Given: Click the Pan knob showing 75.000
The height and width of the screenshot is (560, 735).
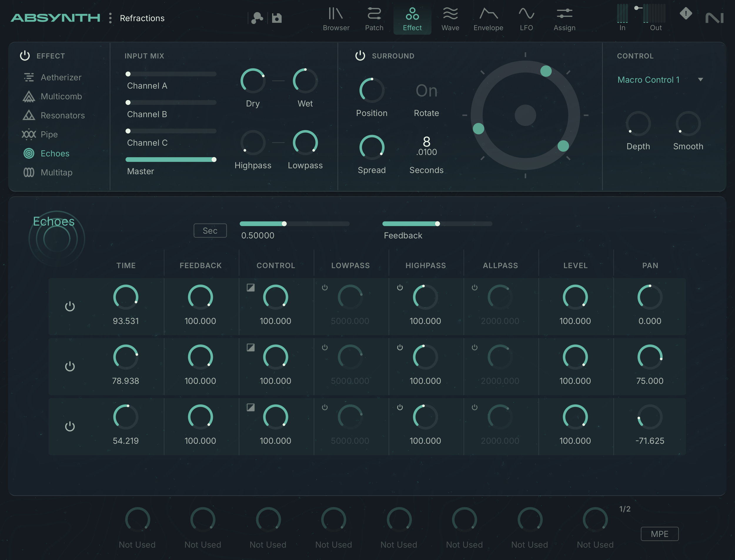Looking at the screenshot, I should click(650, 357).
